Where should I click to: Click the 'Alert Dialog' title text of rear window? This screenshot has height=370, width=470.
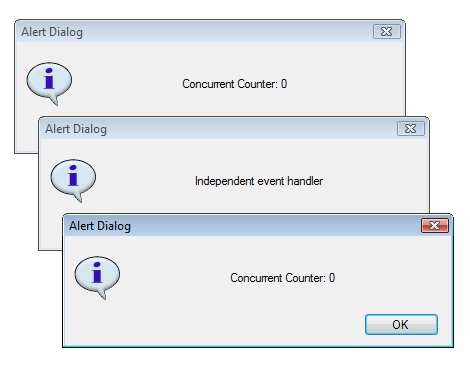point(52,32)
